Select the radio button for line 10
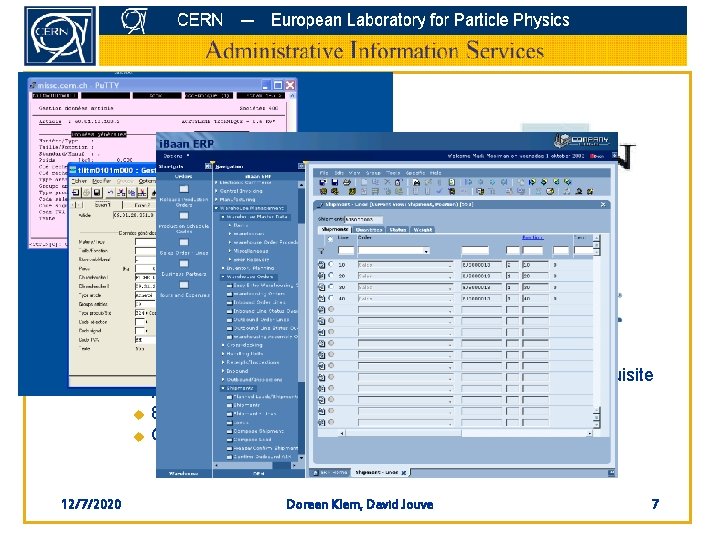Screen dimensions: 720x540 tap(331, 264)
